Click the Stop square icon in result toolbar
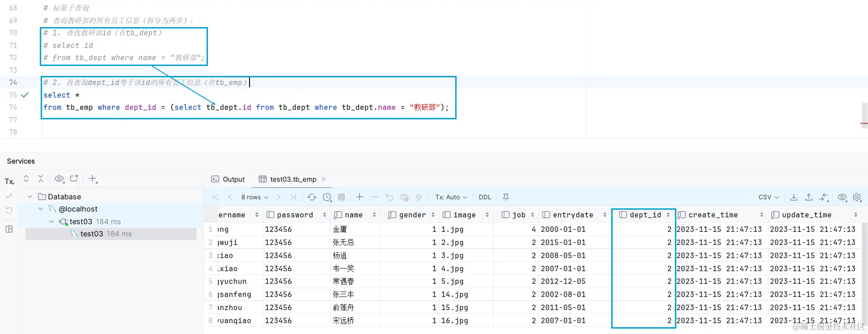The image size is (868, 334). point(341,197)
